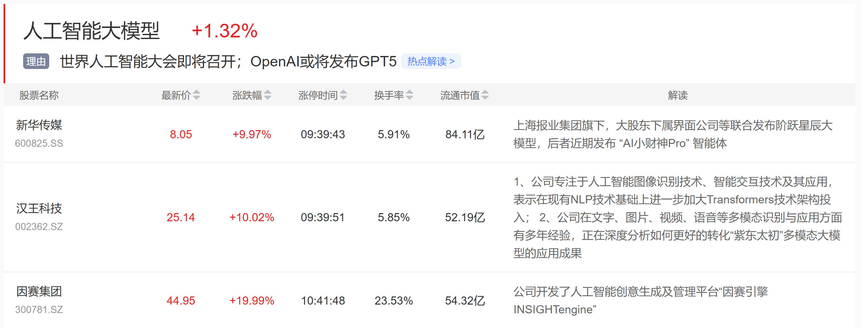Sort by 最新价 column arrows
Image resolution: width=868 pixels, height=328 pixels.
[196, 95]
